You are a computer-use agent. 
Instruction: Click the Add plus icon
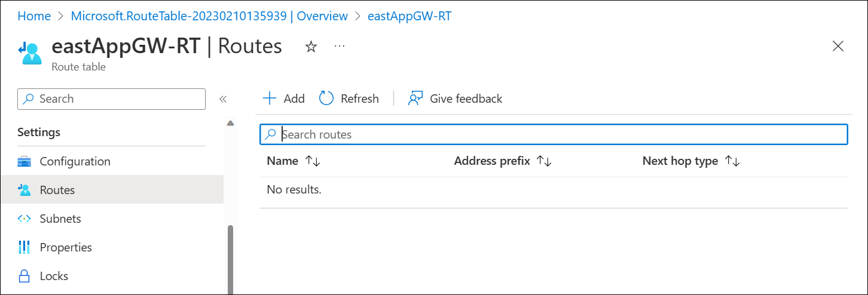(270, 99)
